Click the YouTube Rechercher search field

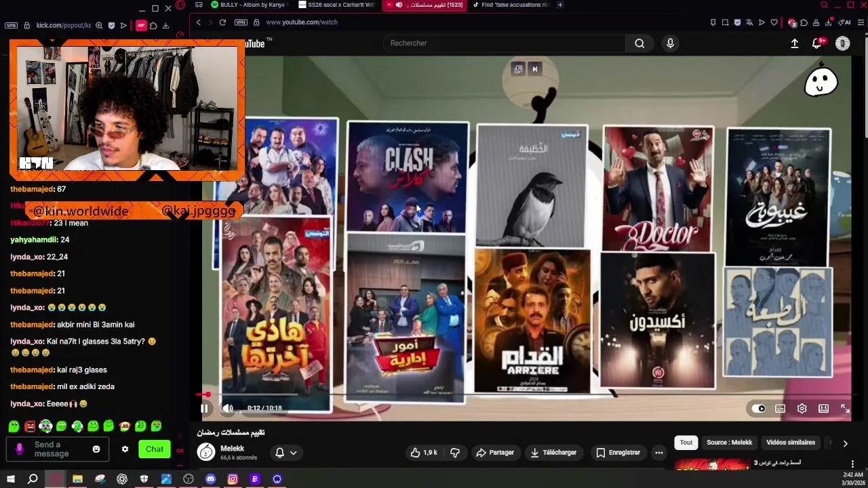click(505, 43)
